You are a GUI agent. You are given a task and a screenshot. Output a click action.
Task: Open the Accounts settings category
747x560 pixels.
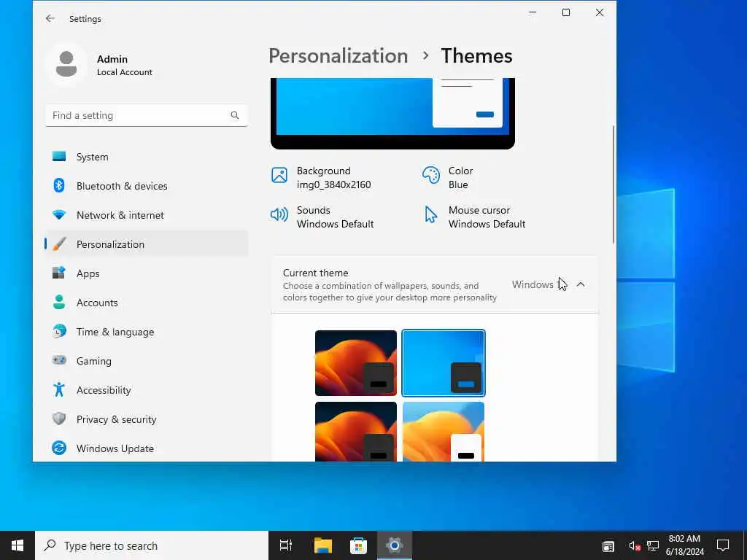point(147,303)
